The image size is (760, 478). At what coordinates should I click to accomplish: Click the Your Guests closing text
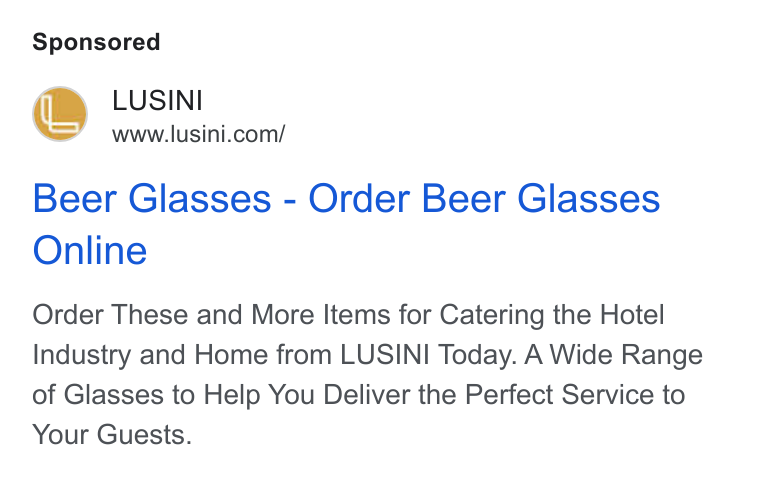click(x=112, y=435)
